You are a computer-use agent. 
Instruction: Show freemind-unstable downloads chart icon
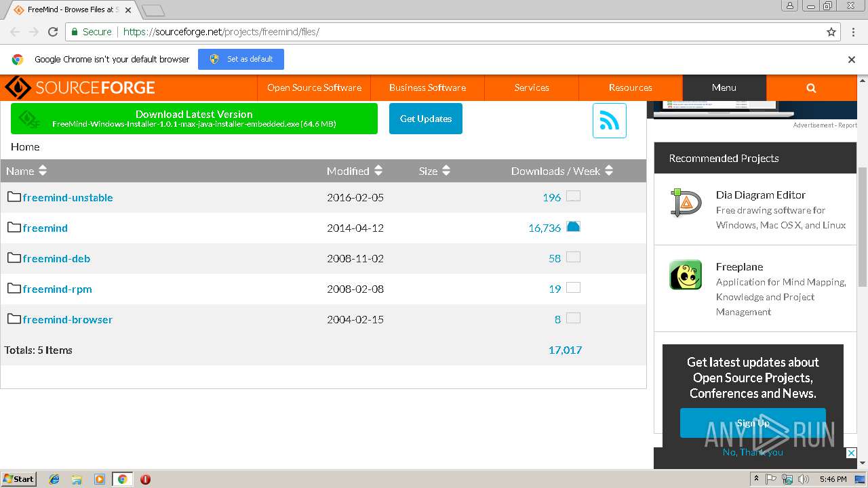click(x=573, y=197)
